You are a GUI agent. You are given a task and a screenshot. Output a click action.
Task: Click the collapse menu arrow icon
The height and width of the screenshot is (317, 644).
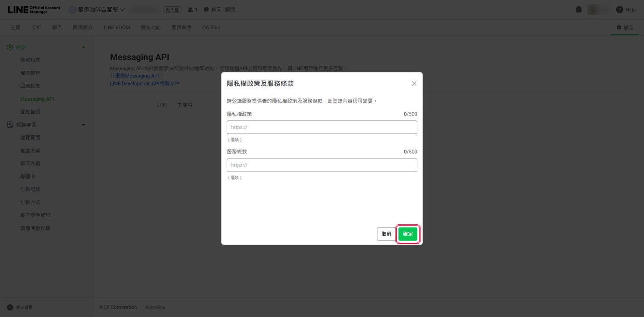(10, 307)
